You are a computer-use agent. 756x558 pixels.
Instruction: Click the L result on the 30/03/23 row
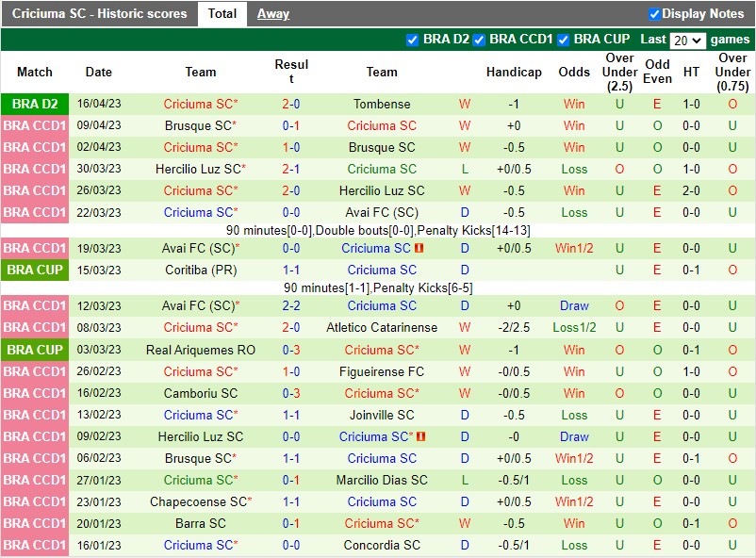click(x=465, y=170)
